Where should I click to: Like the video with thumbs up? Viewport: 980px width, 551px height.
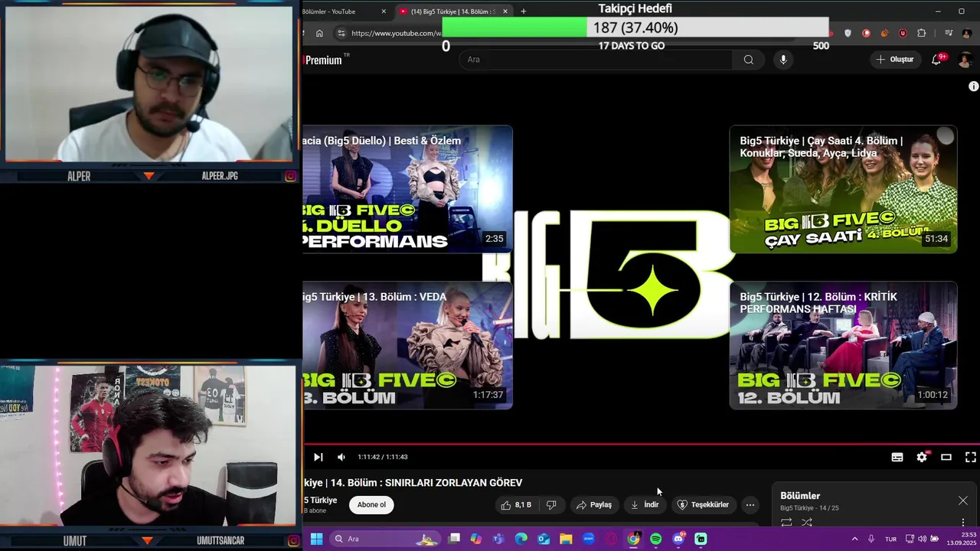[x=516, y=505]
